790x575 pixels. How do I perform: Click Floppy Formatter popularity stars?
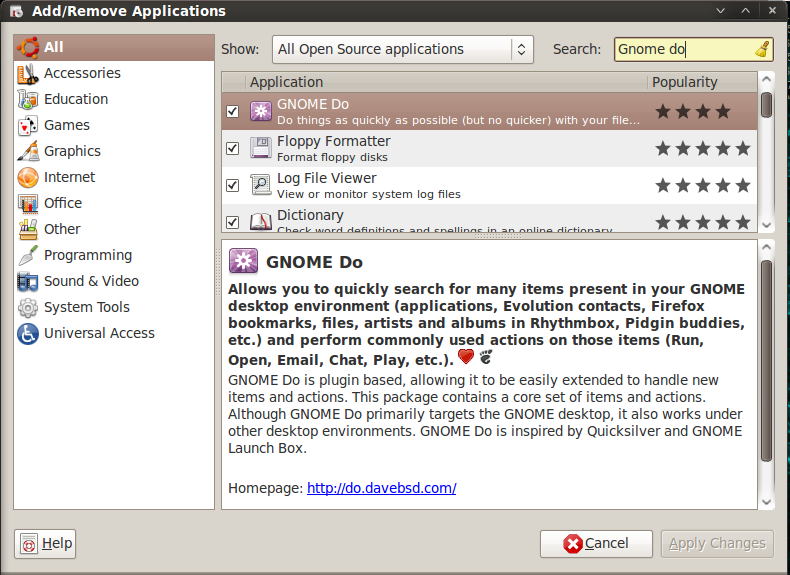[703, 148]
